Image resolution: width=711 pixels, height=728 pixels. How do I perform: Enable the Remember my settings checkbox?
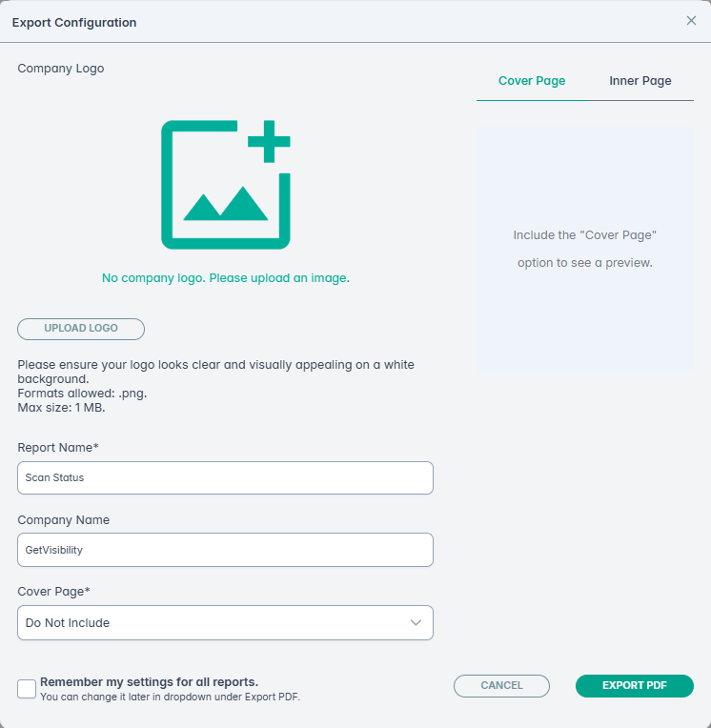[x=27, y=688]
